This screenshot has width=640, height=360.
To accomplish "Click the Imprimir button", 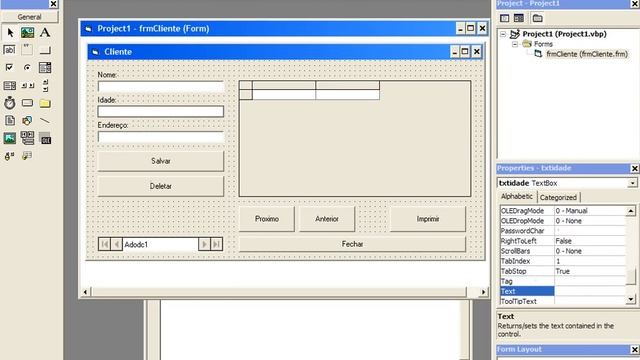I will (x=428, y=219).
